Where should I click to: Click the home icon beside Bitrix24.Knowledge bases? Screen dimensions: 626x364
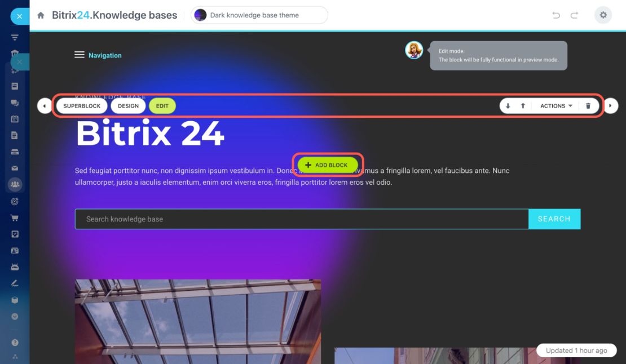tap(41, 16)
